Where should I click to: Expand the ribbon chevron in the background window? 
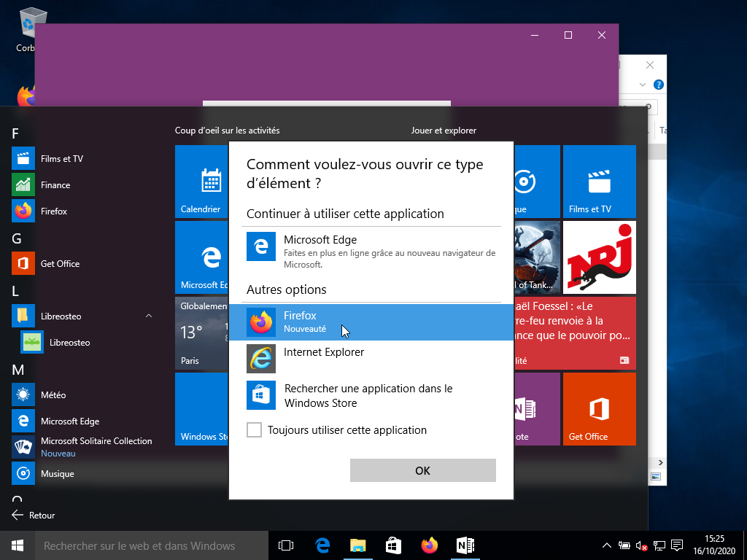(643, 85)
